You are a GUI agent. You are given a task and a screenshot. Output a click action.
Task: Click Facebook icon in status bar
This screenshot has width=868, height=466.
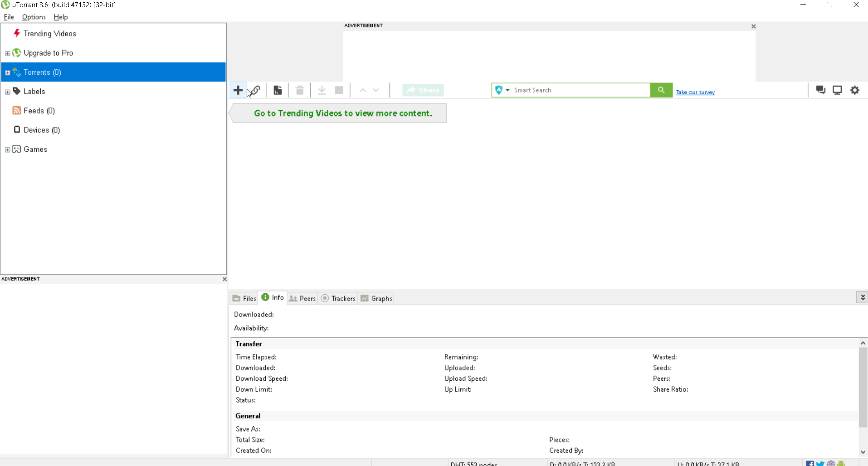click(810, 463)
